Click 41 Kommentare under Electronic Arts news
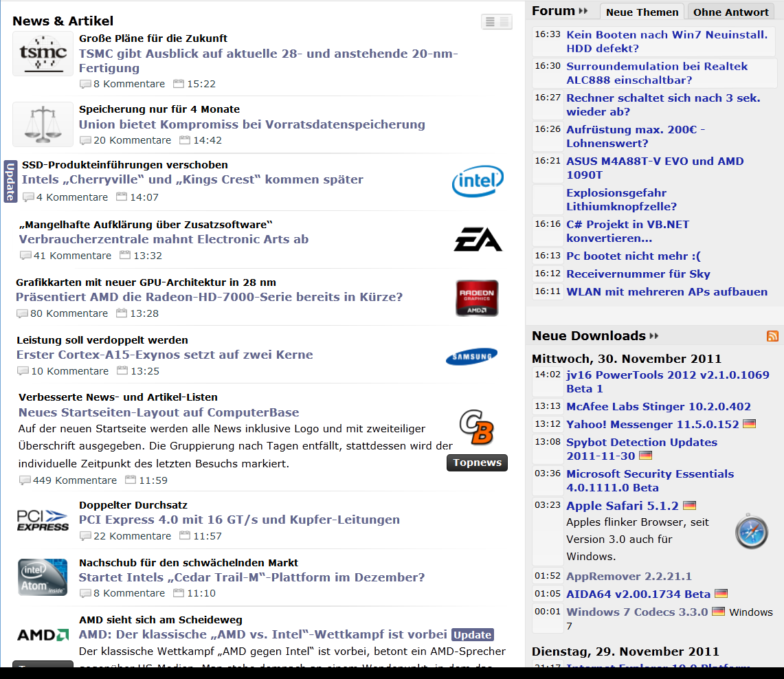Viewport: 784px width, 679px height. pos(73,256)
